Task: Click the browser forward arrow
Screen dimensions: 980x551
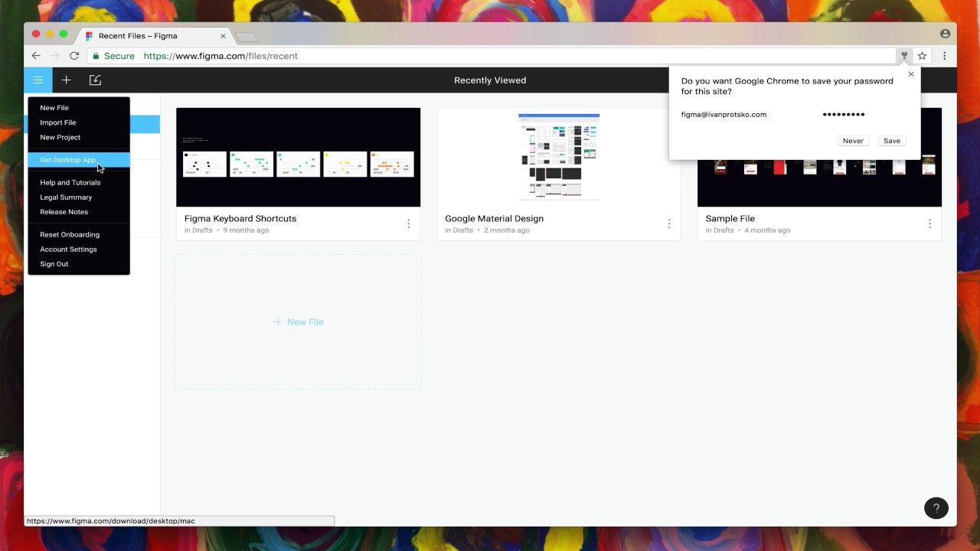Action: pos(55,56)
